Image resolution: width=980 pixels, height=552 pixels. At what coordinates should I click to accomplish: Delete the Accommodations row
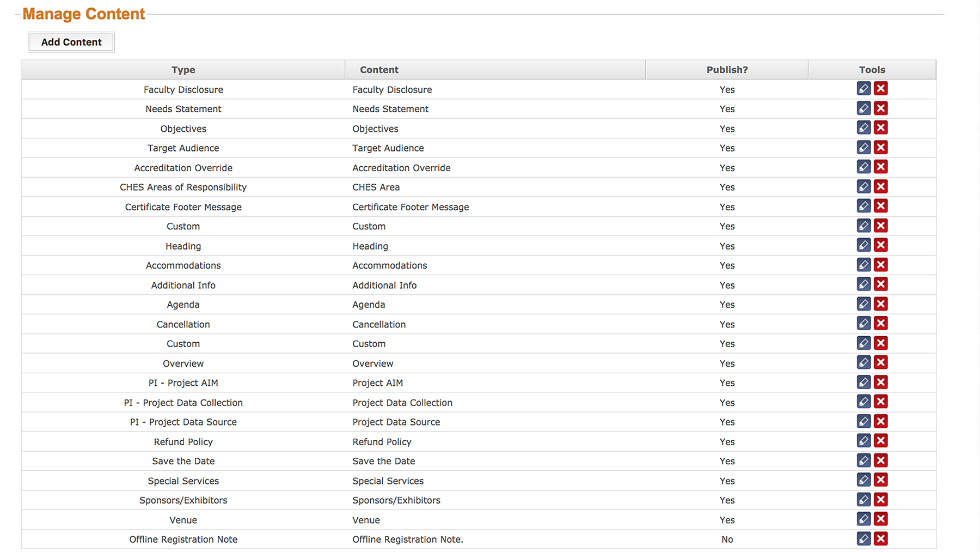880,265
